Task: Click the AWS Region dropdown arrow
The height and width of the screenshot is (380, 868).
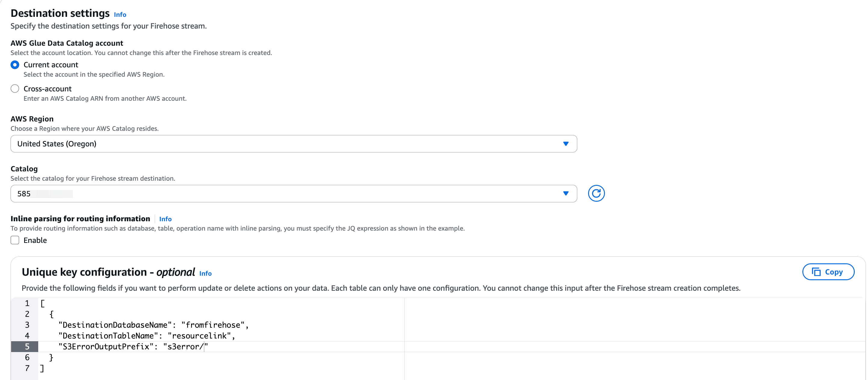Action: click(566, 144)
